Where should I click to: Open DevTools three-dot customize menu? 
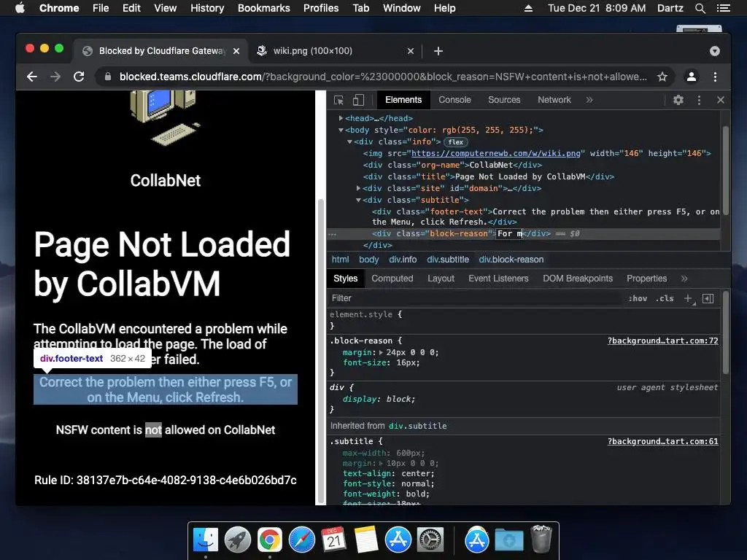699,100
